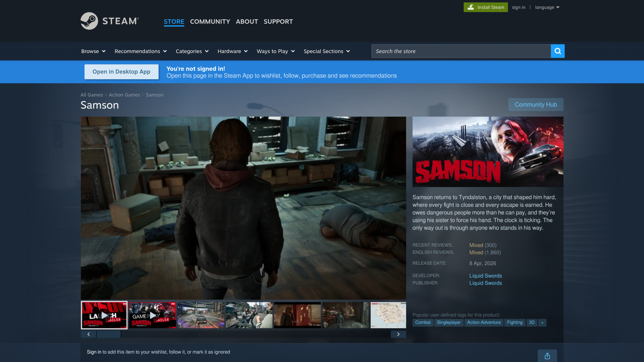This screenshot has width=644, height=362.
Task: Expand the language dropdown
Action: [547, 7]
